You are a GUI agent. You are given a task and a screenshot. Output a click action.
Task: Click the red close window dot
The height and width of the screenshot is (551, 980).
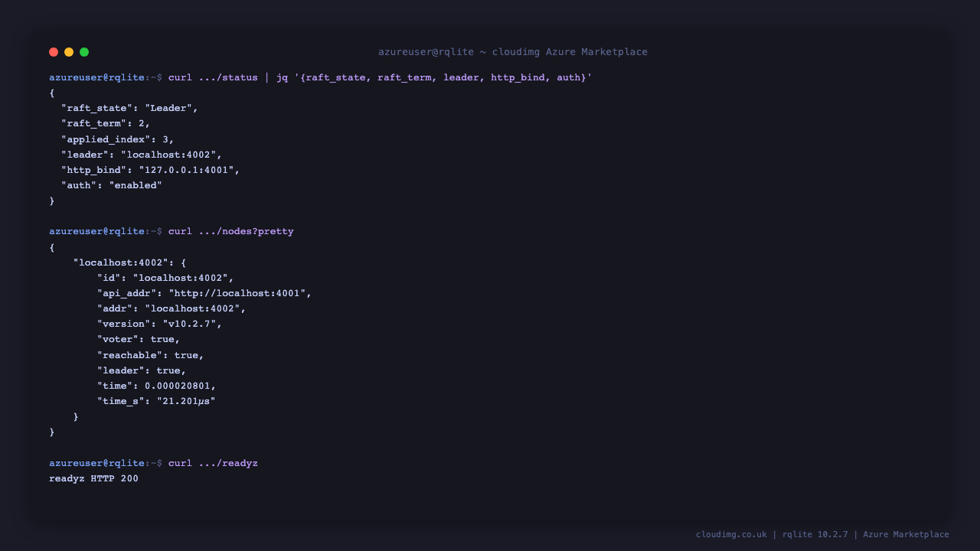tap(54, 52)
